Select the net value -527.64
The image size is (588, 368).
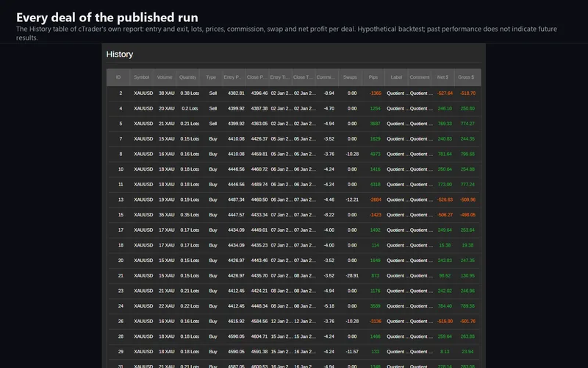[445, 93]
